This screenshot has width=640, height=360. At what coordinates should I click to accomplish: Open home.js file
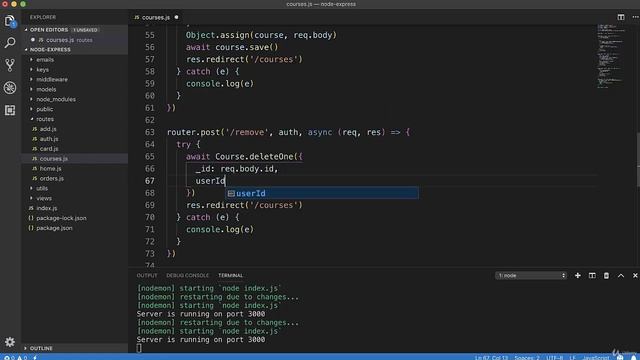(x=51, y=169)
